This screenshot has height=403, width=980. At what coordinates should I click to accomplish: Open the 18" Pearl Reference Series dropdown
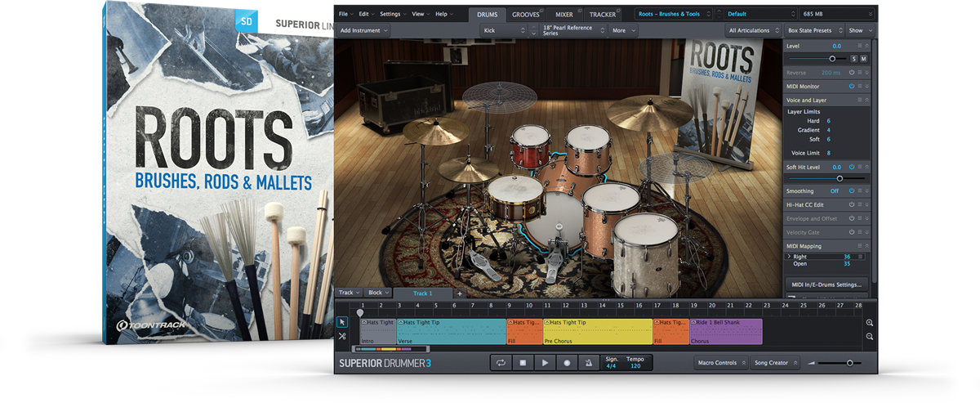pos(573,30)
